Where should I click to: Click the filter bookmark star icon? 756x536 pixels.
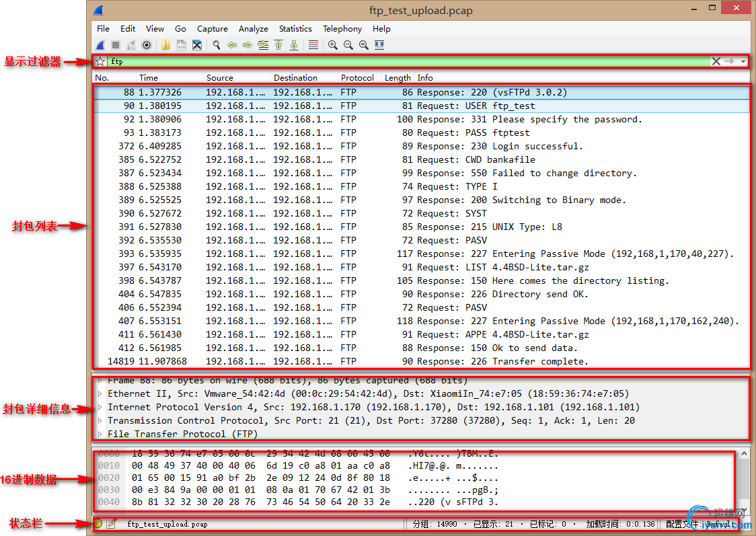[100, 61]
